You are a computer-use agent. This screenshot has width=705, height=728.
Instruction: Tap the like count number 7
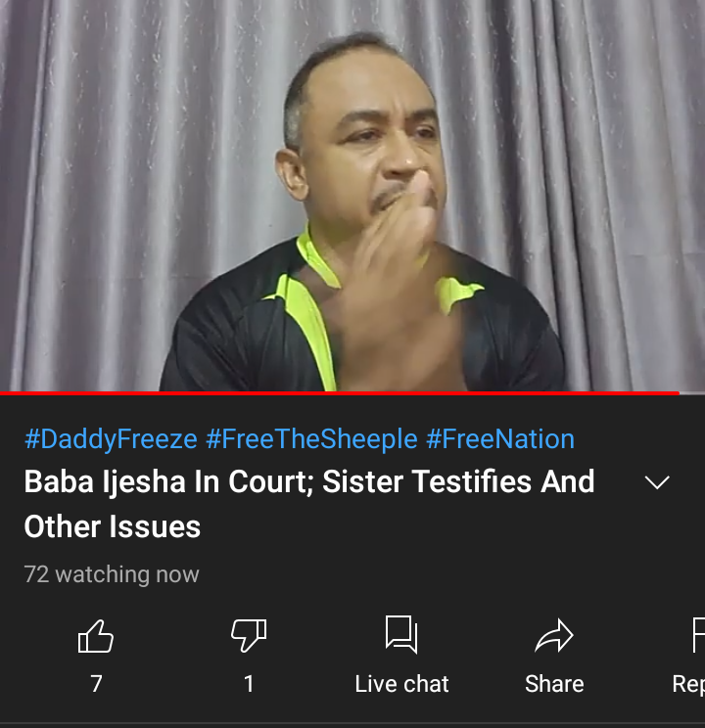(x=96, y=684)
